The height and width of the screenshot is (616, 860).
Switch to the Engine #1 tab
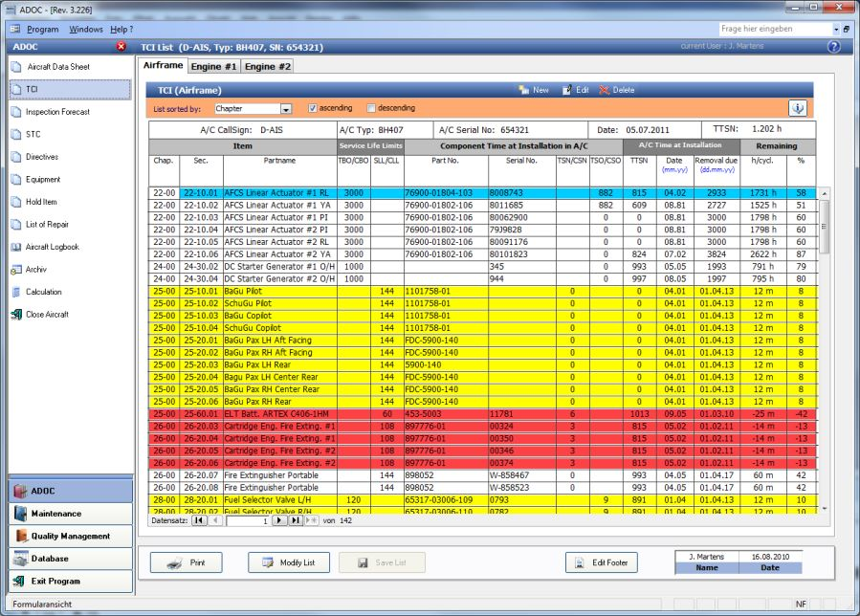pos(213,66)
